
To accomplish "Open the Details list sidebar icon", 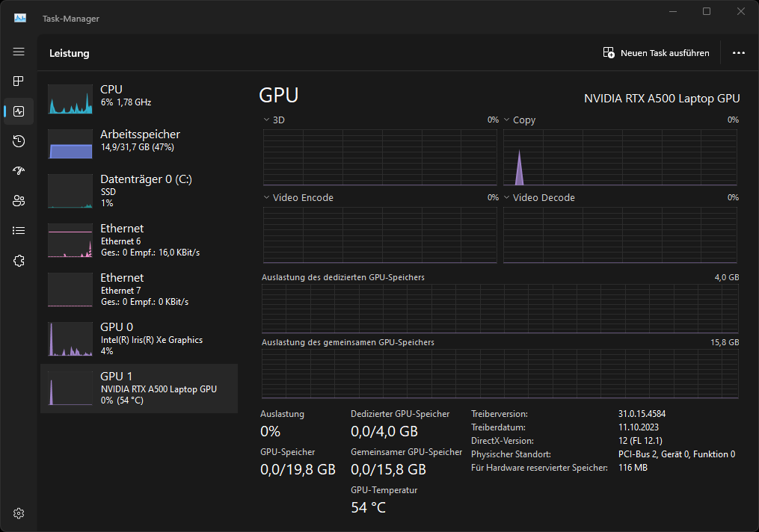I will [x=19, y=231].
